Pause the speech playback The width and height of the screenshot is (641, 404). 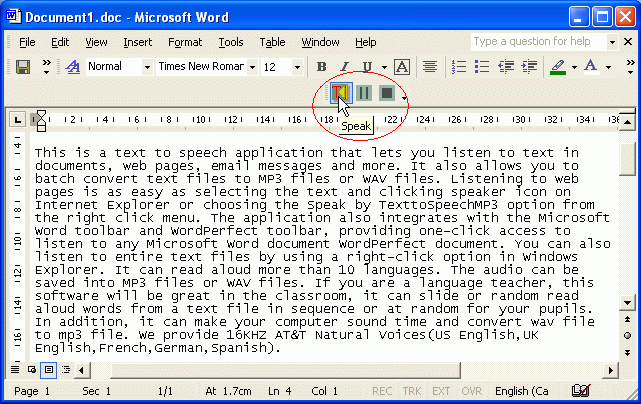coord(364,93)
